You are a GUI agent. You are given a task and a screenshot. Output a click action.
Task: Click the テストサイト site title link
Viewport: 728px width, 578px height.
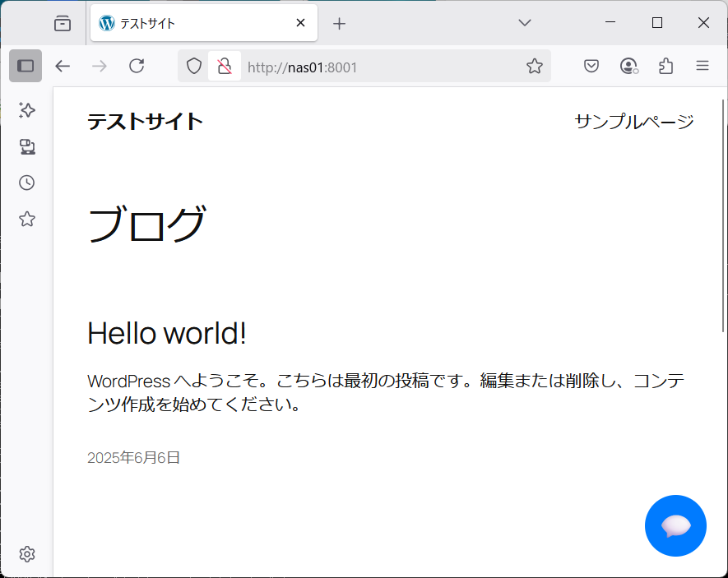pyautogui.click(x=145, y=122)
